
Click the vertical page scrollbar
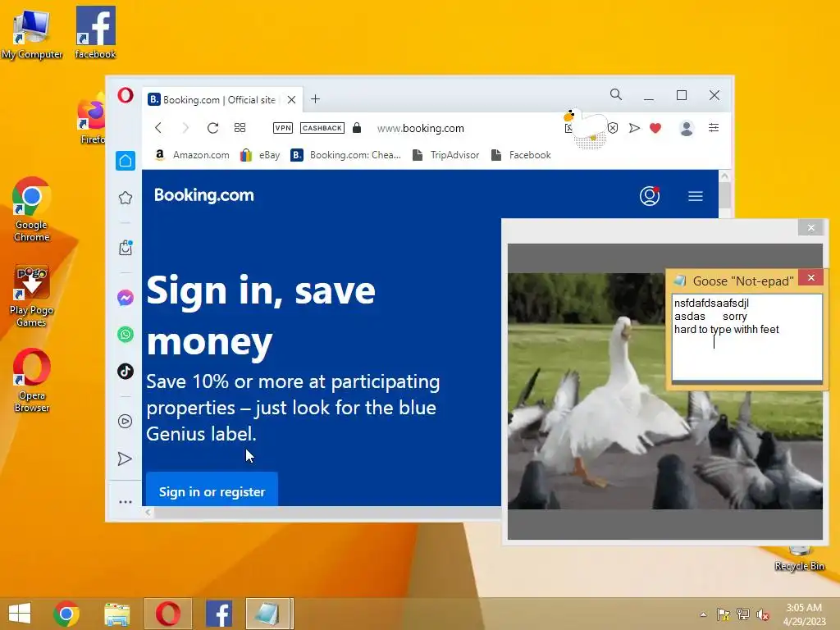point(725,195)
